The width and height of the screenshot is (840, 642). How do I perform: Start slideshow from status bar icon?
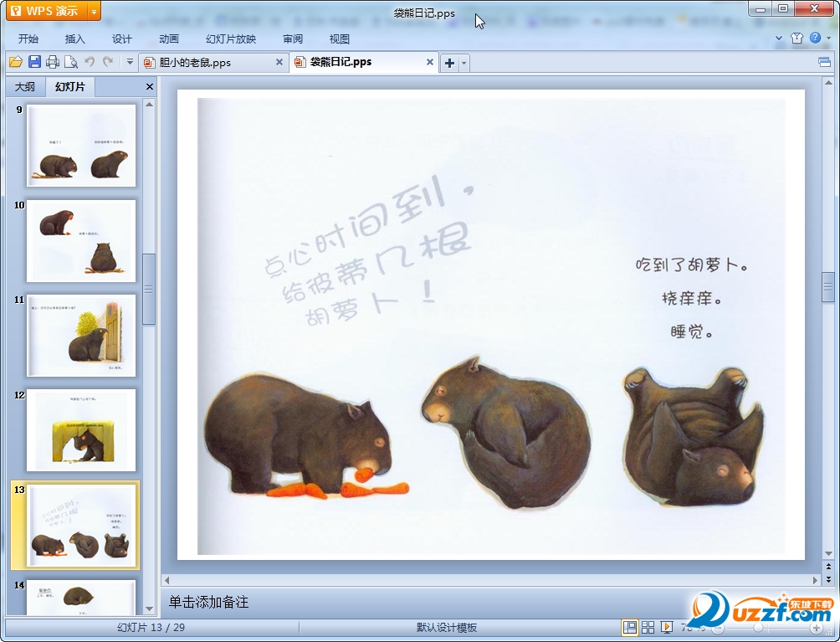click(x=667, y=627)
